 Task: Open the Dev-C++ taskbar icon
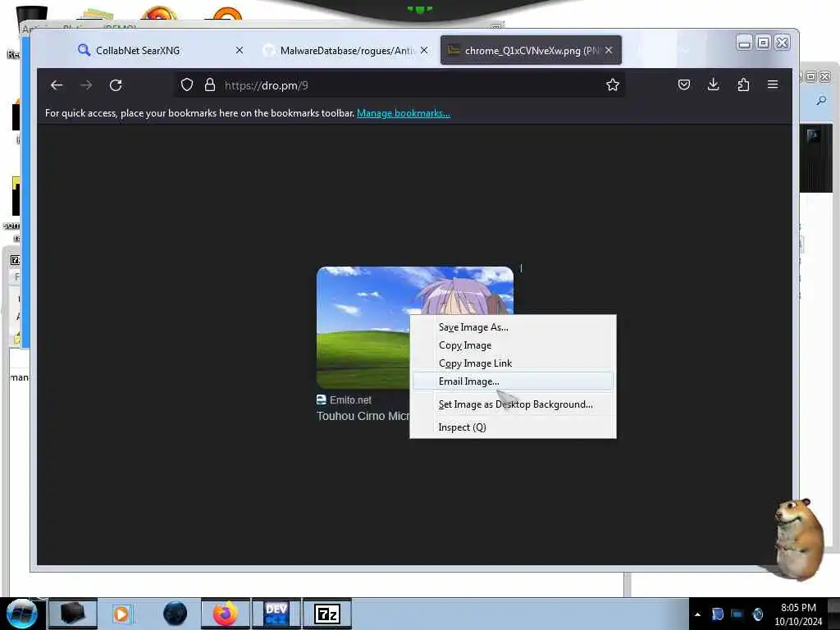tap(276, 614)
